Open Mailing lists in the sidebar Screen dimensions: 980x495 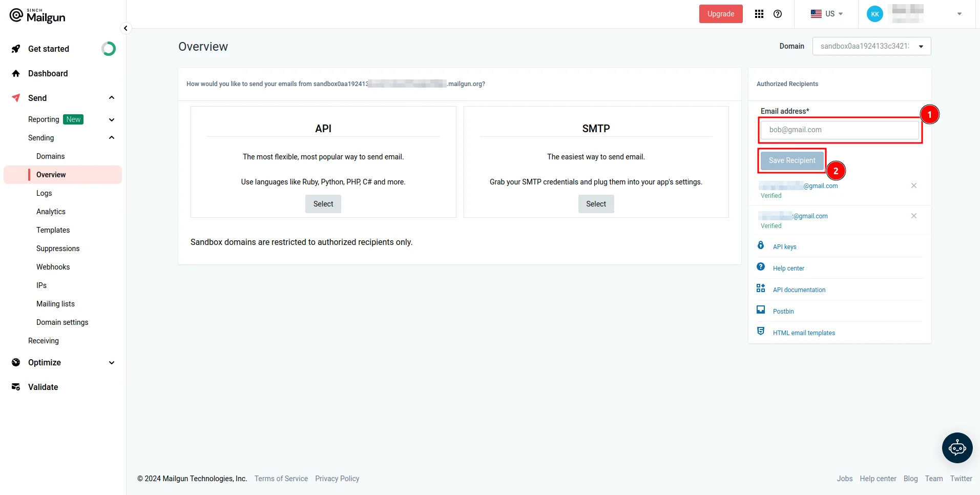55,304
